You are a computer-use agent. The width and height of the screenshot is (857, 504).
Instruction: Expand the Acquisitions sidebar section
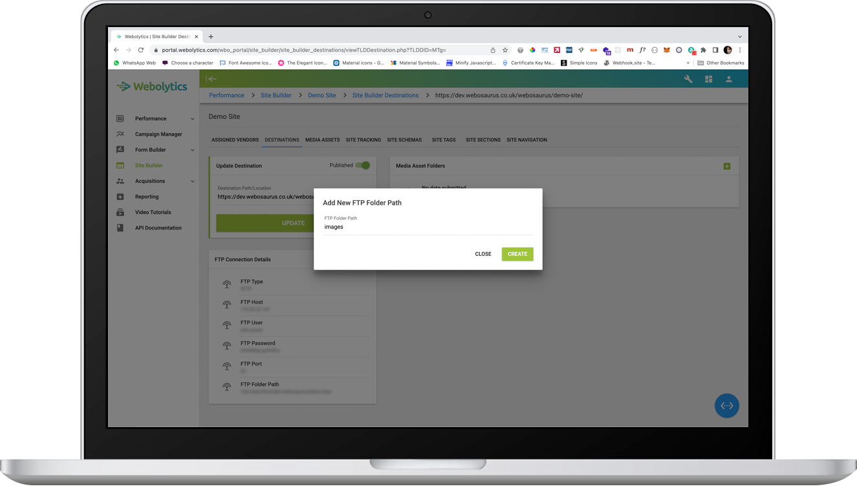(192, 182)
